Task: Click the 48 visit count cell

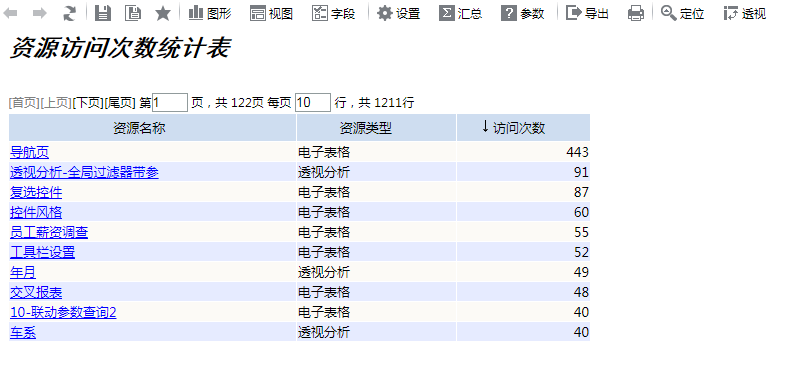Action: pos(523,291)
